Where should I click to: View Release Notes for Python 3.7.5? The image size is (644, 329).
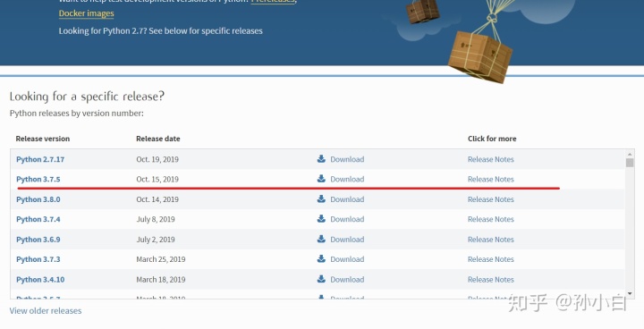pyautogui.click(x=491, y=179)
